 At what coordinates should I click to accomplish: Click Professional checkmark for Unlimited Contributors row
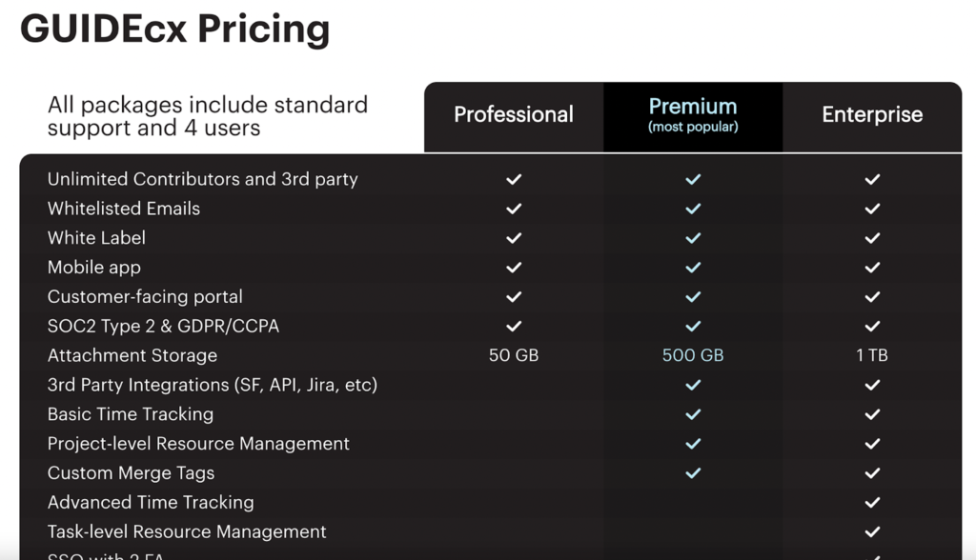tap(514, 179)
